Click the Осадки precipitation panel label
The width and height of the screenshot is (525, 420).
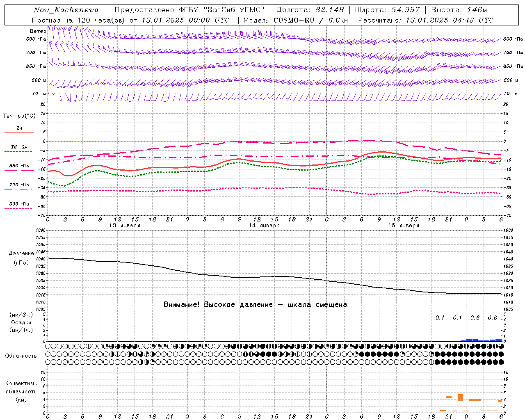pyautogui.click(x=21, y=322)
